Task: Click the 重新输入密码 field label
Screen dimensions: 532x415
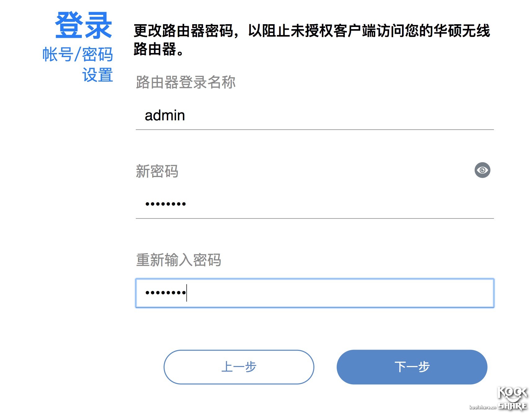Action: click(x=179, y=260)
